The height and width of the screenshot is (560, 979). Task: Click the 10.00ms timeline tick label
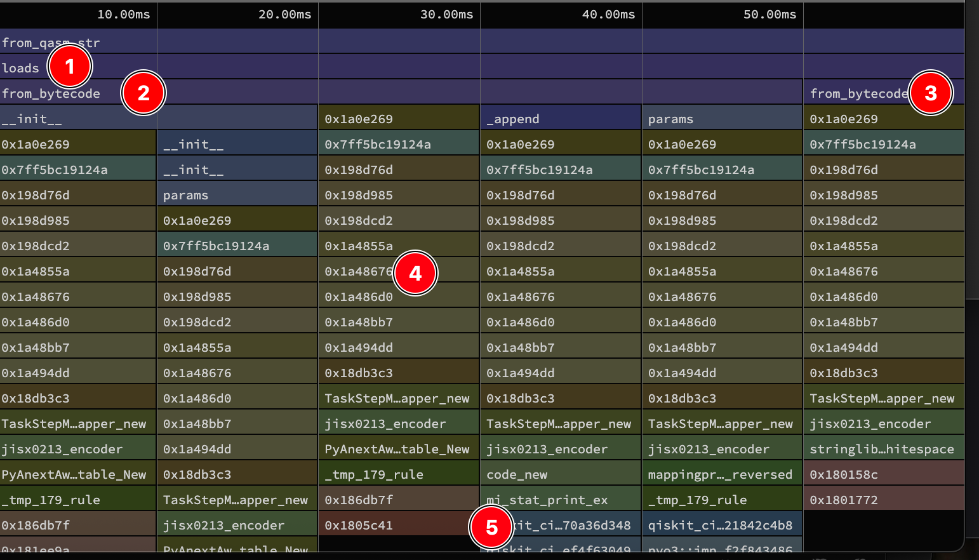click(x=123, y=15)
